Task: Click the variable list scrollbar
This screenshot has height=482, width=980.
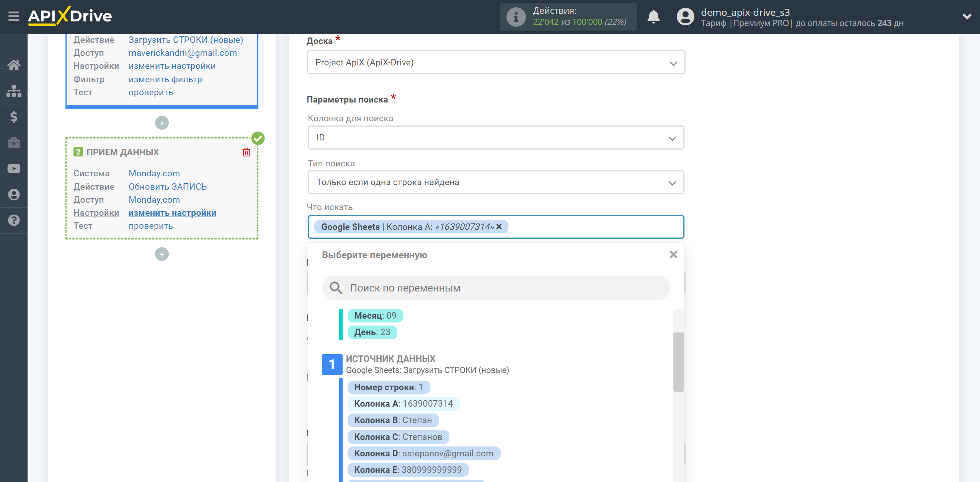Action: click(x=678, y=362)
